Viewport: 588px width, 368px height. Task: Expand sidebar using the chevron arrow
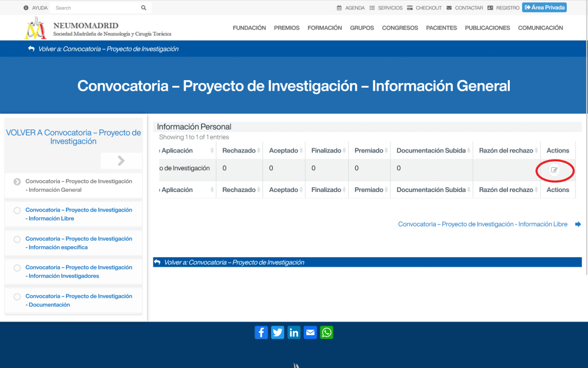[121, 161]
